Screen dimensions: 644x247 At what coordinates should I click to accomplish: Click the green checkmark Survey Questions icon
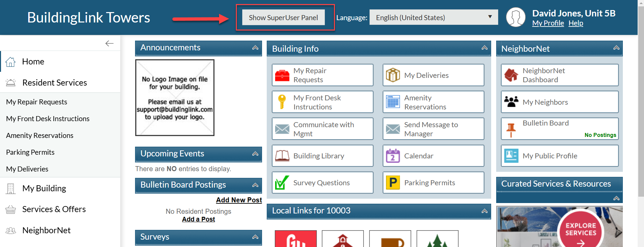tap(282, 183)
